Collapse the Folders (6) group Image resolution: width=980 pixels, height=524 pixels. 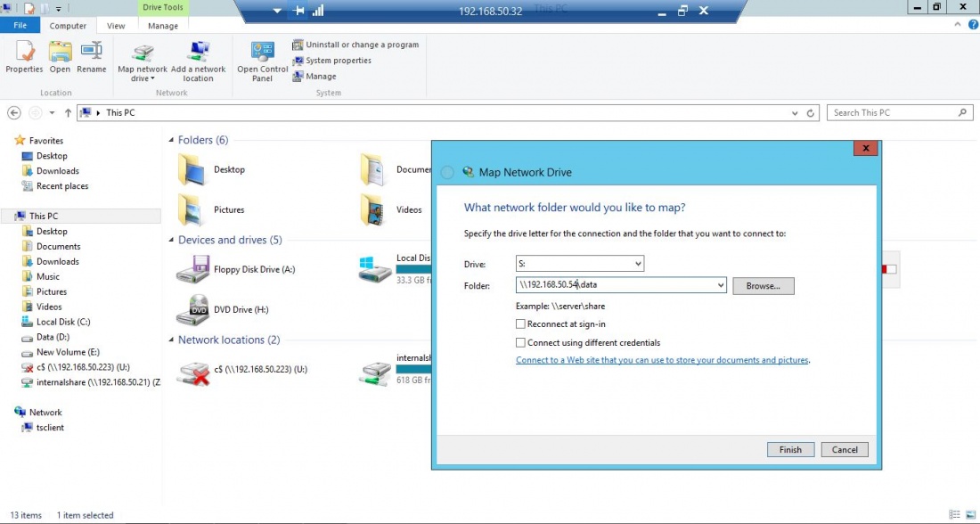pos(171,141)
